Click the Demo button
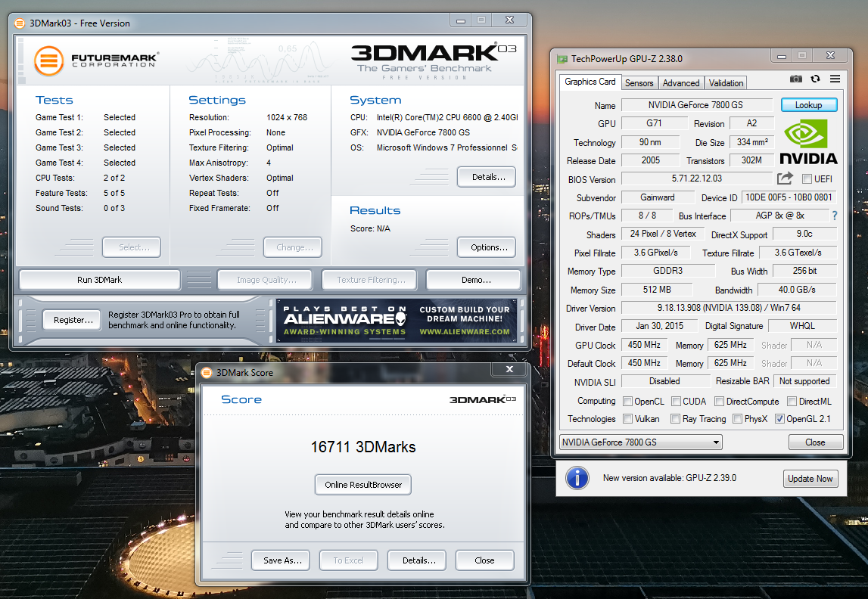868x599 pixels. (x=474, y=280)
